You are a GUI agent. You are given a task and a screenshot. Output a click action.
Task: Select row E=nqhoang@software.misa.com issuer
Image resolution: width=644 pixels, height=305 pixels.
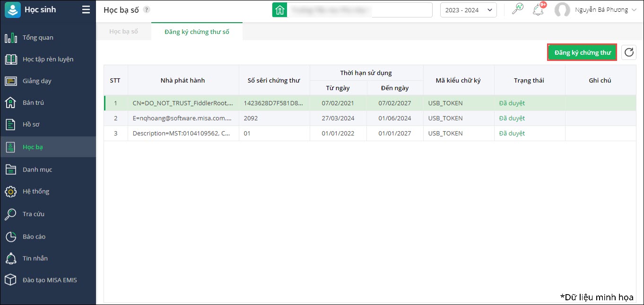point(183,118)
